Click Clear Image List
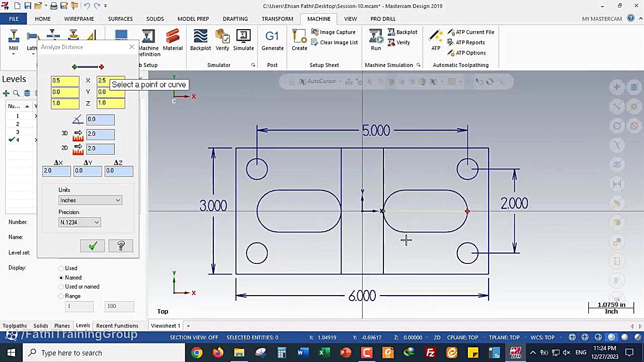 click(334, 42)
